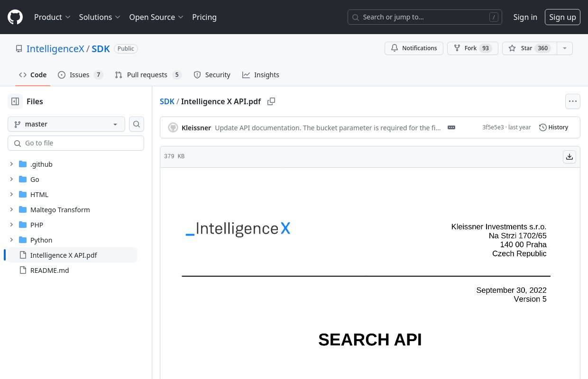Expand the PHP folder chevron
Viewport: 588px width, 379px height.
pyautogui.click(x=11, y=225)
